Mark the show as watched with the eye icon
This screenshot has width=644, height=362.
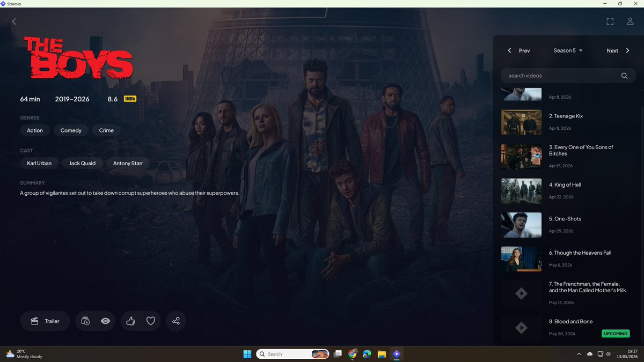tap(106, 321)
